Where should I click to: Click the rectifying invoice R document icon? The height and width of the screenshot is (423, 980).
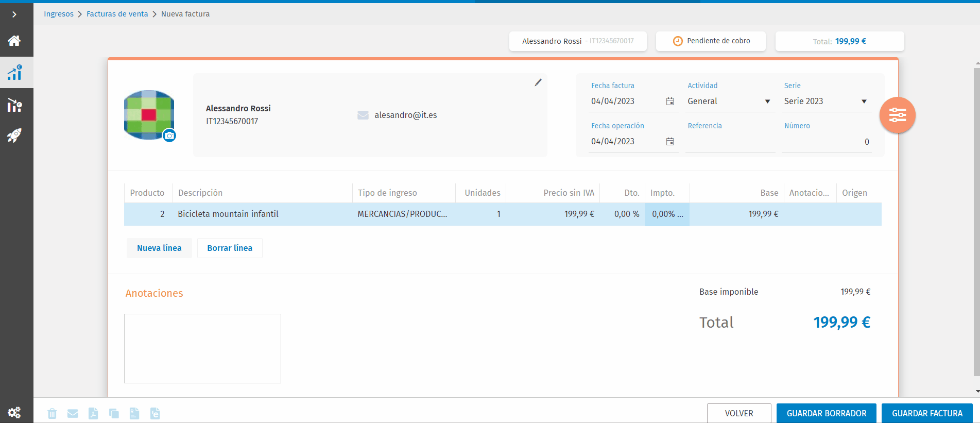coord(134,413)
